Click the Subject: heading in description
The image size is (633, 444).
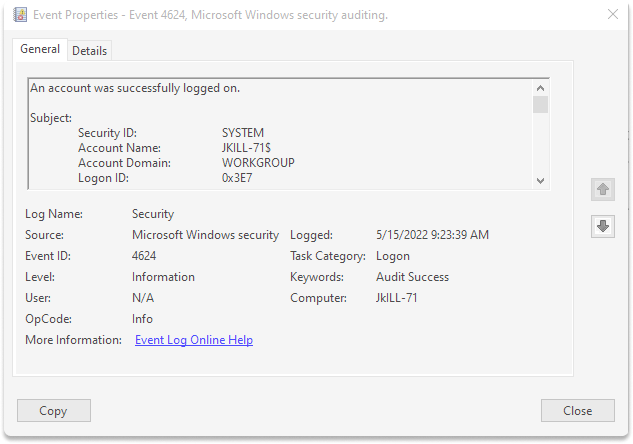[x=51, y=118]
